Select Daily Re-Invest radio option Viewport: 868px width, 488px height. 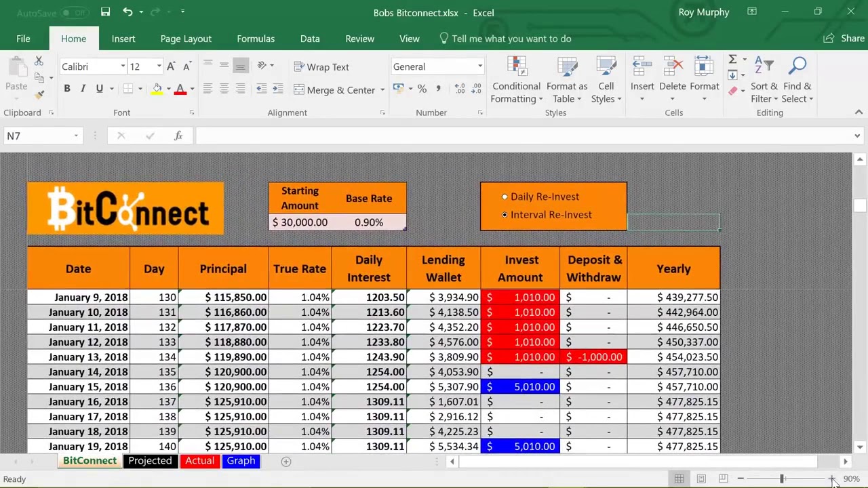(505, 197)
